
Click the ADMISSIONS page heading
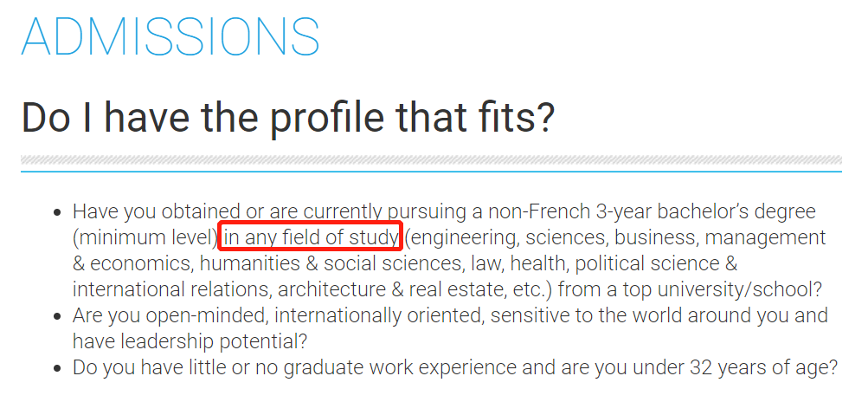coord(170,36)
